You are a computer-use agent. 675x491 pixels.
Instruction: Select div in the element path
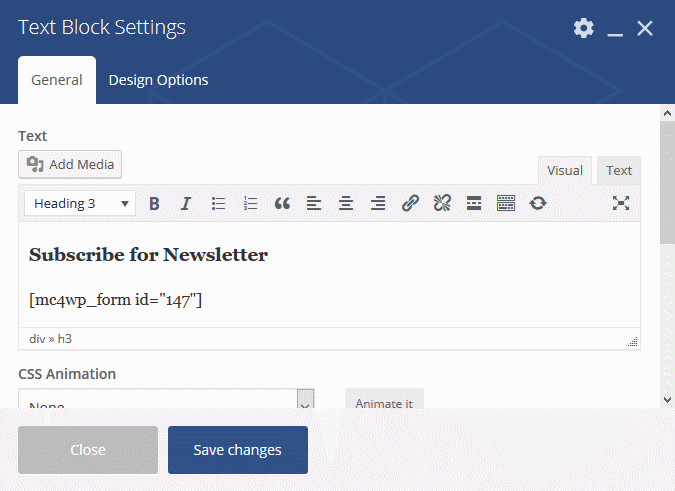point(37,339)
